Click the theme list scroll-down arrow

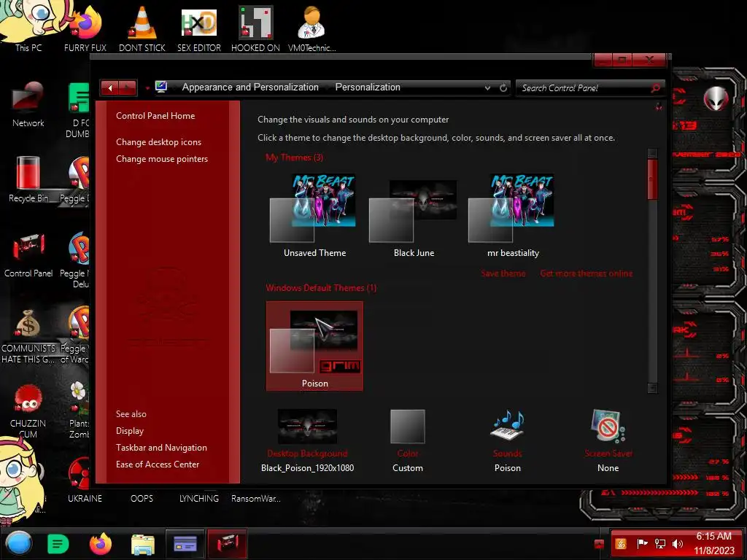click(653, 388)
